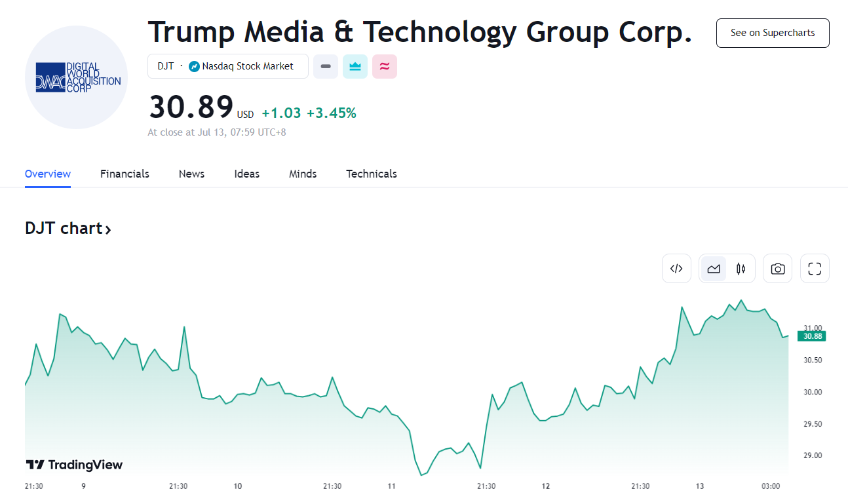The height and width of the screenshot is (504, 848).
Task: Open the Financials tab
Action: pyautogui.click(x=125, y=174)
